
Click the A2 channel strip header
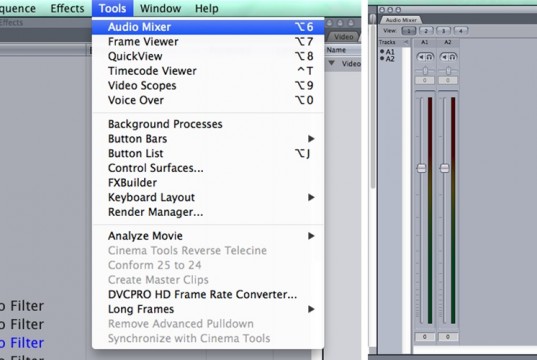click(448, 42)
